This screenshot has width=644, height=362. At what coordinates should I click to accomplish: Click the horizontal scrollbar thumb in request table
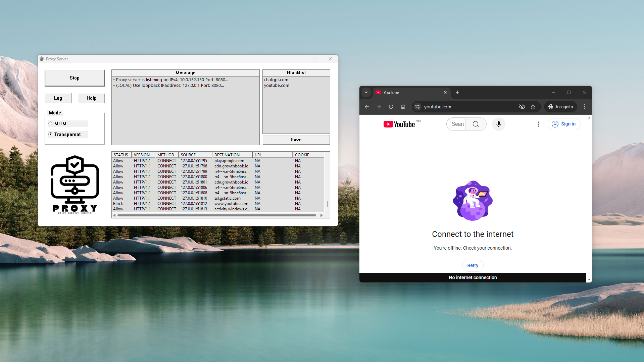click(217, 215)
